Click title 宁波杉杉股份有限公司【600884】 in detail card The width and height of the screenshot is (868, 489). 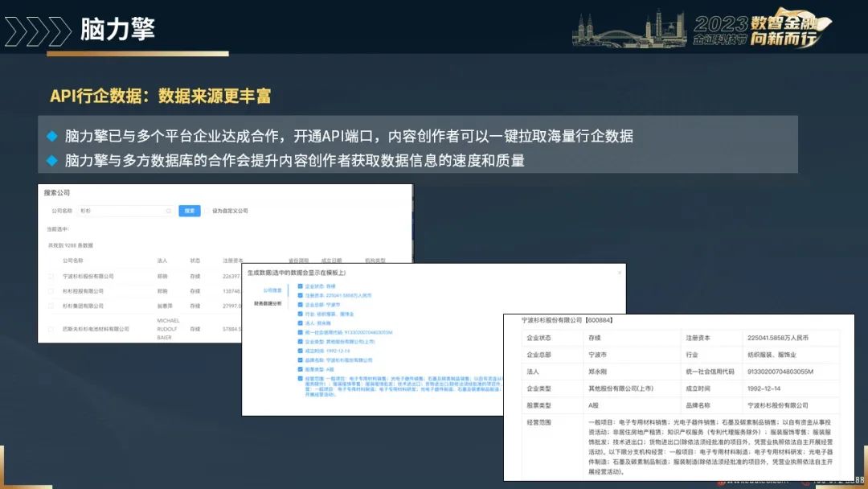tap(567, 320)
